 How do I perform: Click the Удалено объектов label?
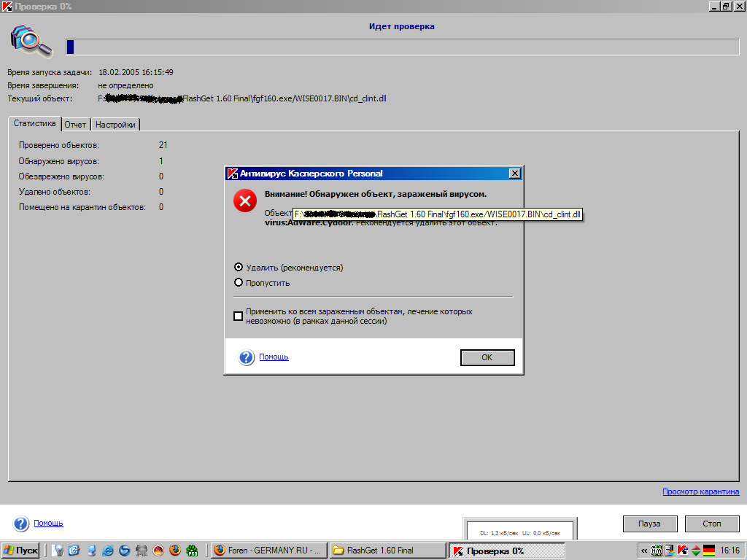point(54,192)
